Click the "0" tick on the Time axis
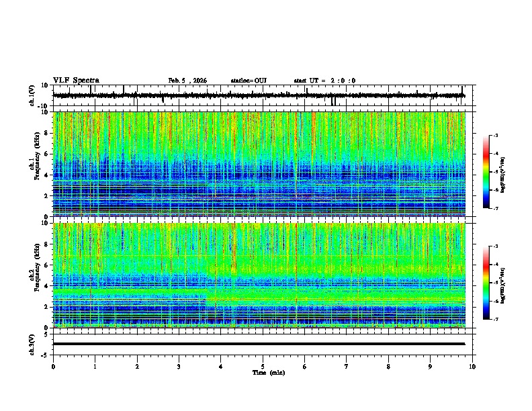 53,367
